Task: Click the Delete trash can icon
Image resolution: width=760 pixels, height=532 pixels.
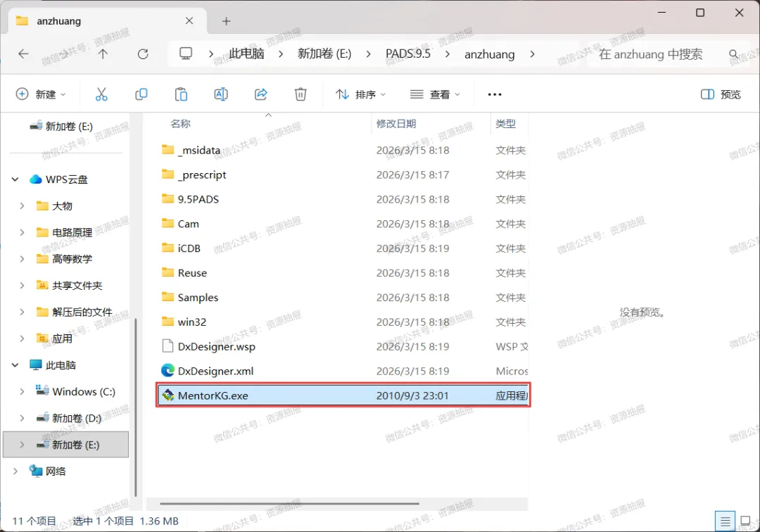Action: click(300, 94)
